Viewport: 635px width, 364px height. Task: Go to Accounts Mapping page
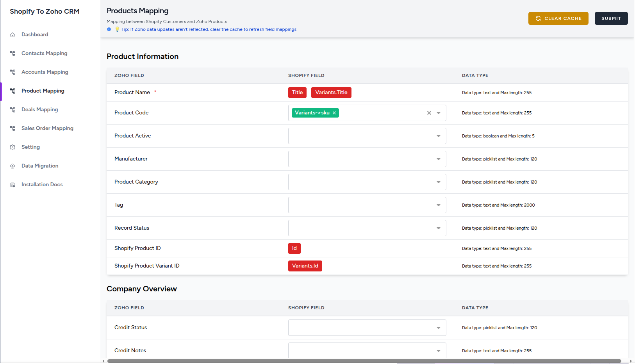(x=45, y=72)
